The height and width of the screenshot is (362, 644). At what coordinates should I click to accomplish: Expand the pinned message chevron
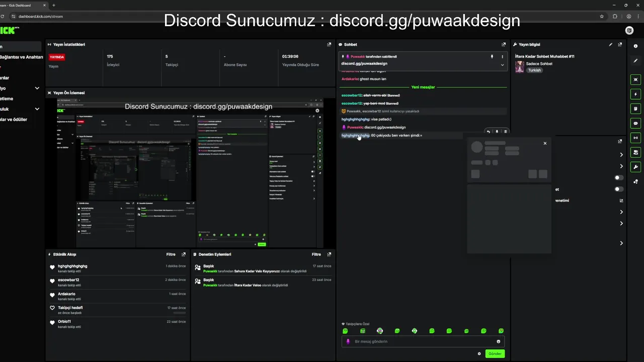(502, 65)
